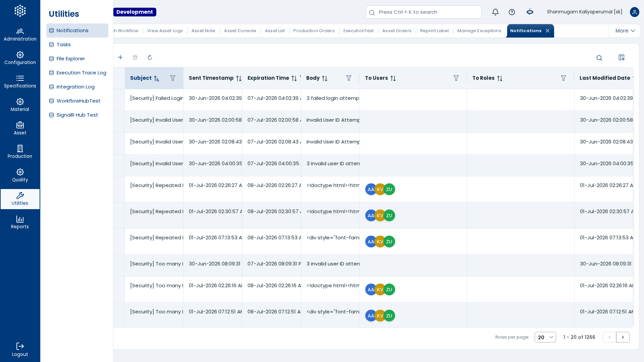644x362 pixels.
Task: Sort by Expiration Time column
Action: [294, 78]
